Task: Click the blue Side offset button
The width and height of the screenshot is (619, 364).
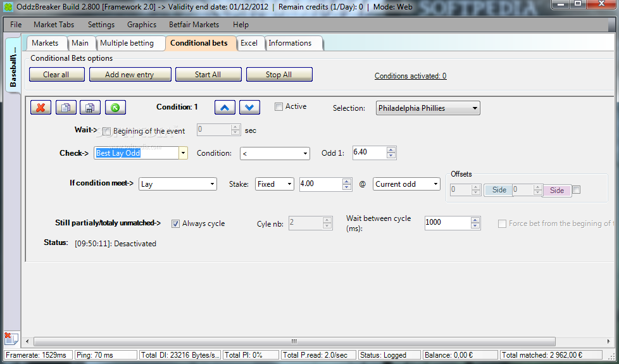Action: [499, 190]
